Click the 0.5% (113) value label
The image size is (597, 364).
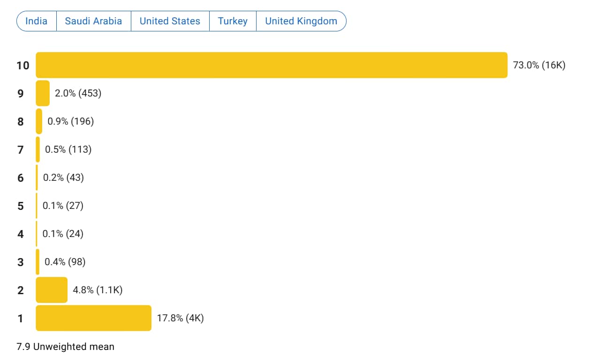[x=68, y=149]
